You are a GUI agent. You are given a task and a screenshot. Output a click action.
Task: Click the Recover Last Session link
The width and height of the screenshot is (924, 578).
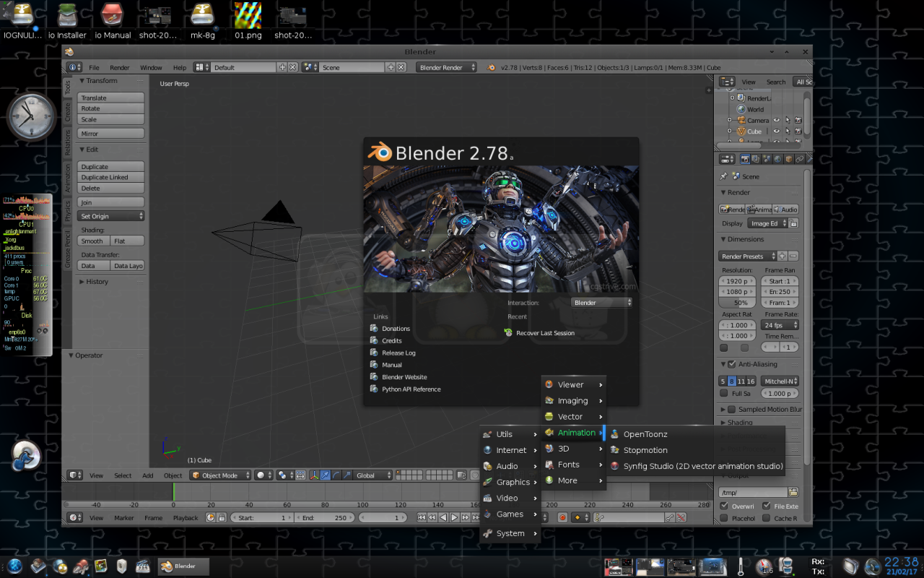pos(545,333)
